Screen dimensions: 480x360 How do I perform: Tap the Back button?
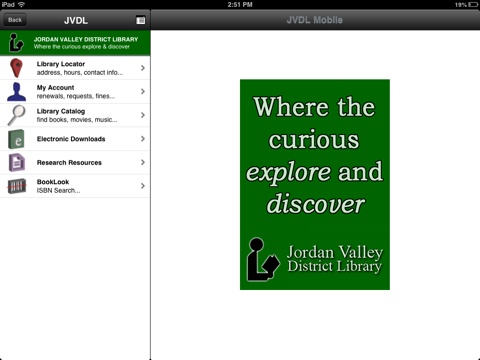15,20
